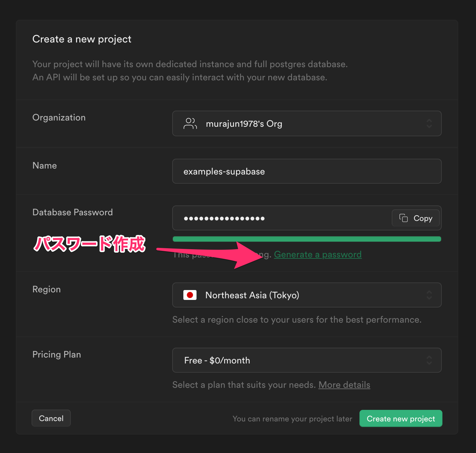This screenshot has width=476, height=453.
Task: Open the Region dropdown showing Northeast Asia (Tokyo)
Action: point(306,295)
